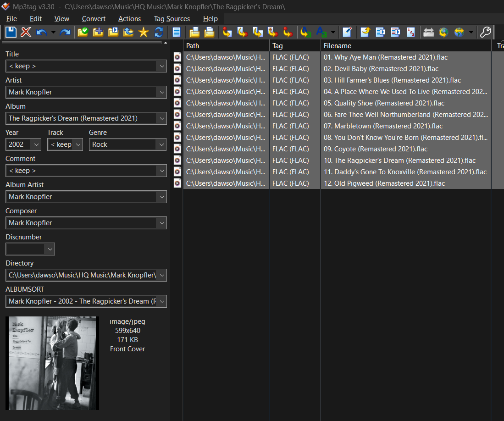Click file icon beside 01. Why Aye Man
Image resolution: width=504 pixels, height=421 pixels.
[x=177, y=57]
